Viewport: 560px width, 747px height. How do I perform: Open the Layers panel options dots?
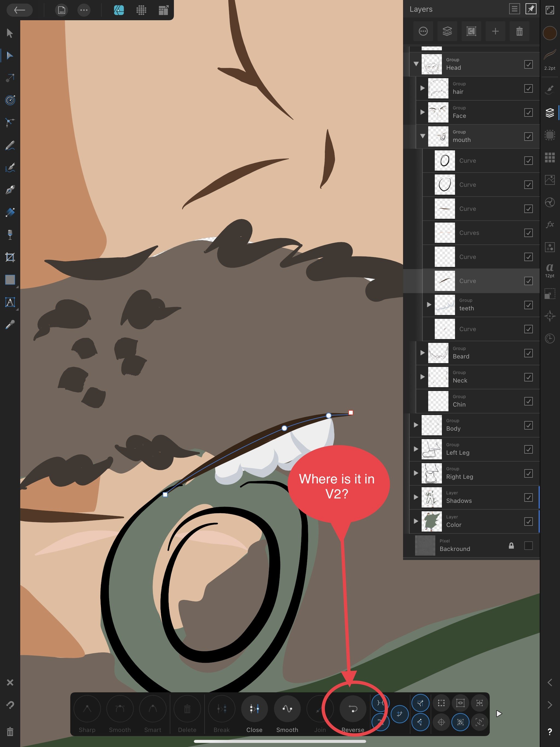(x=423, y=31)
